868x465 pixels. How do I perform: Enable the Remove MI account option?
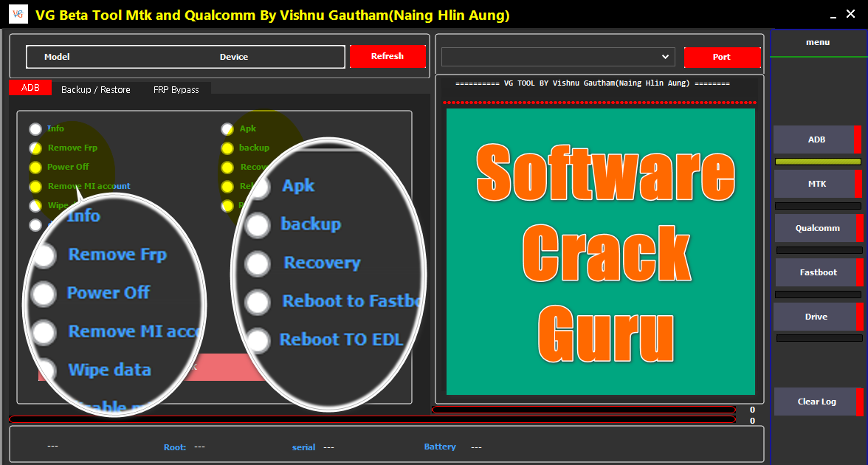coord(35,186)
